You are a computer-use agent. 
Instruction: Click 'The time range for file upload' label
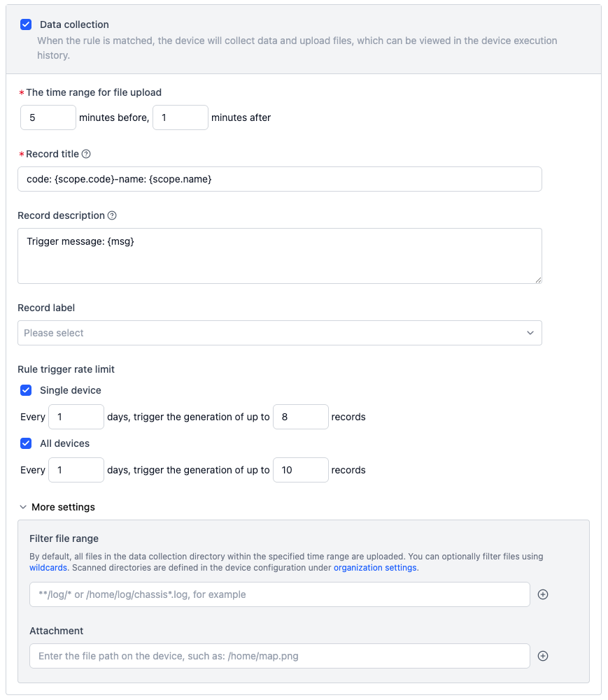pyautogui.click(x=94, y=92)
